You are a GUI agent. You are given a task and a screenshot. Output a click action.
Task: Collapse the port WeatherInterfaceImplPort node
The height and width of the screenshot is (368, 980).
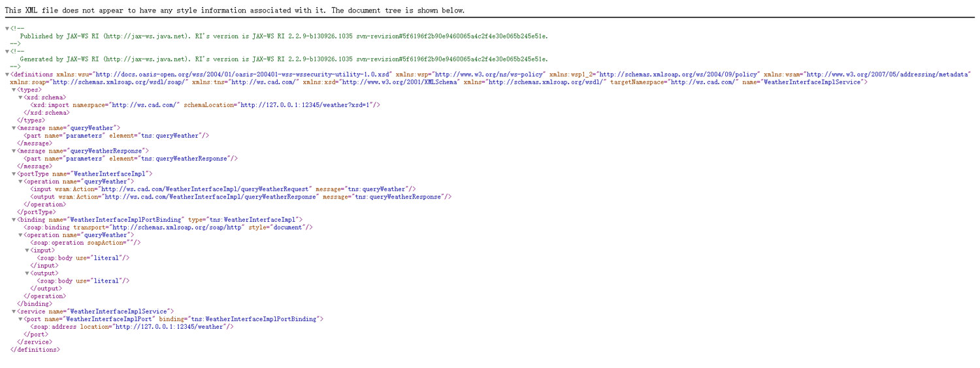[x=20, y=319]
